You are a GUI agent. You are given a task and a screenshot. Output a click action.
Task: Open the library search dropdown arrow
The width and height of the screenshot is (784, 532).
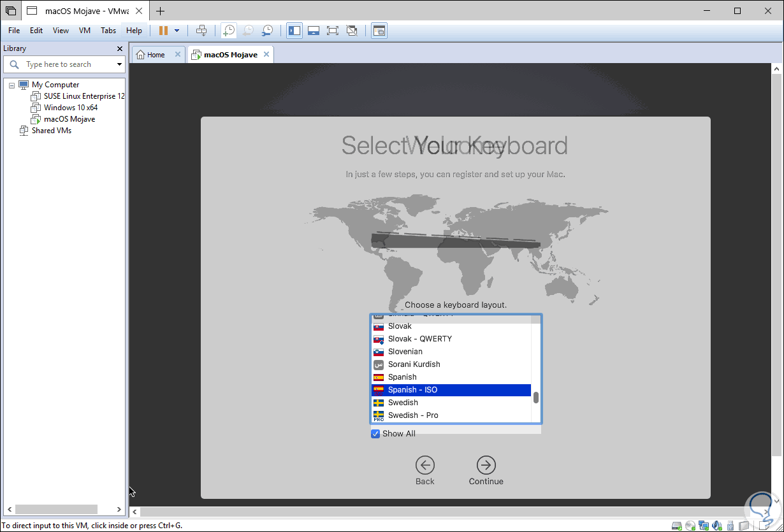[119, 64]
